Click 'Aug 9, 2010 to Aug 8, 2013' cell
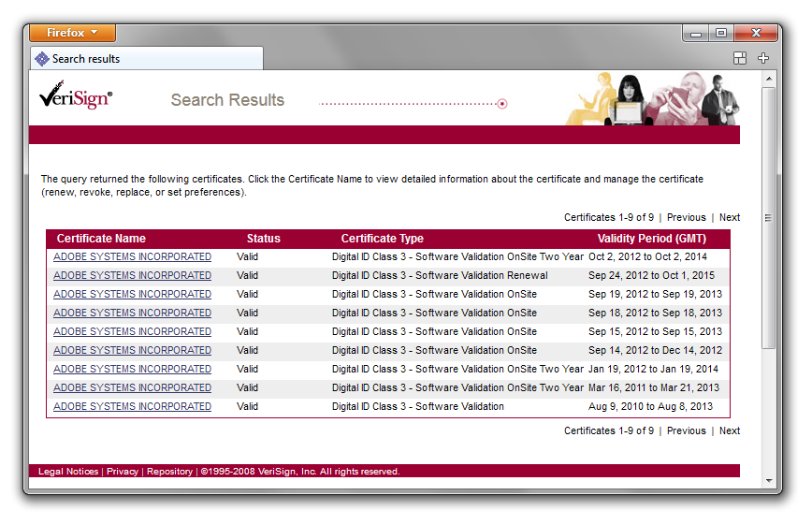 [x=650, y=406]
